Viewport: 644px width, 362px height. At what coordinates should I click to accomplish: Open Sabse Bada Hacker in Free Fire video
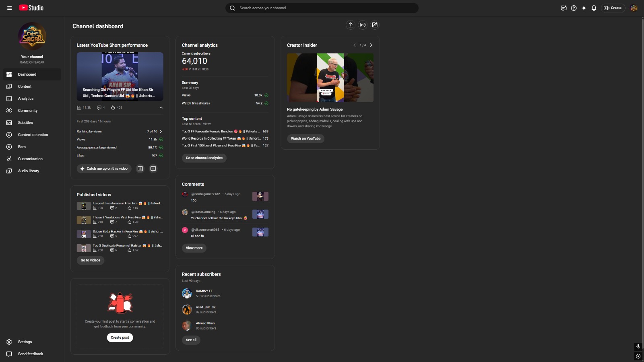coord(120,234)
